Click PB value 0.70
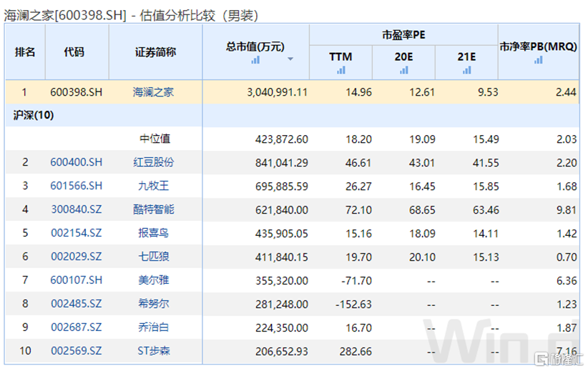 (567, 257)
